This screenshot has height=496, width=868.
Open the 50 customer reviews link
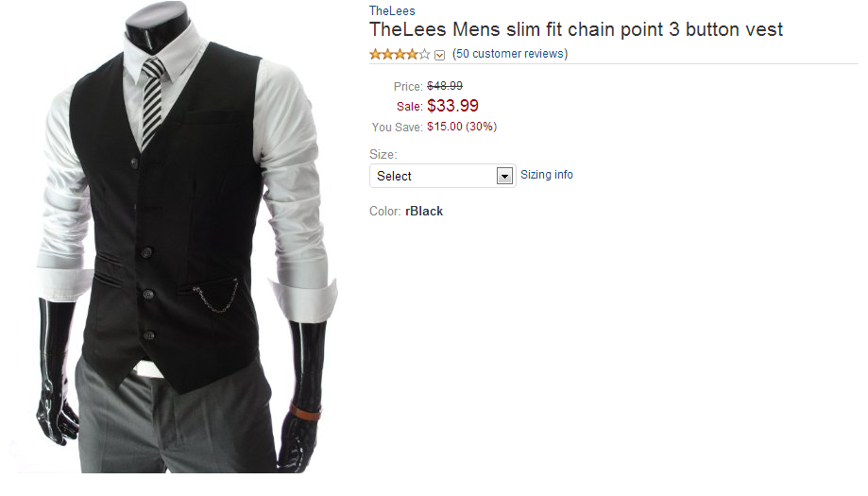[510, 54]
